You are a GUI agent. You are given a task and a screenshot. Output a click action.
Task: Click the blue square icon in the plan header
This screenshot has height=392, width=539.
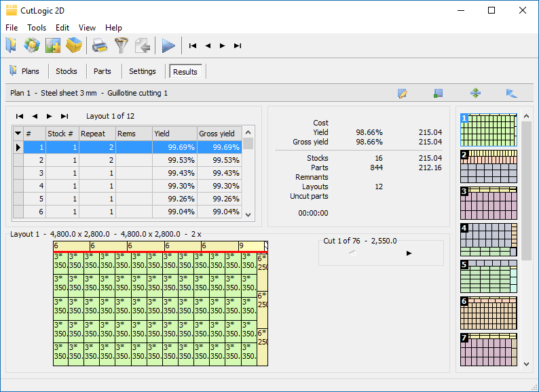point(438,93)
